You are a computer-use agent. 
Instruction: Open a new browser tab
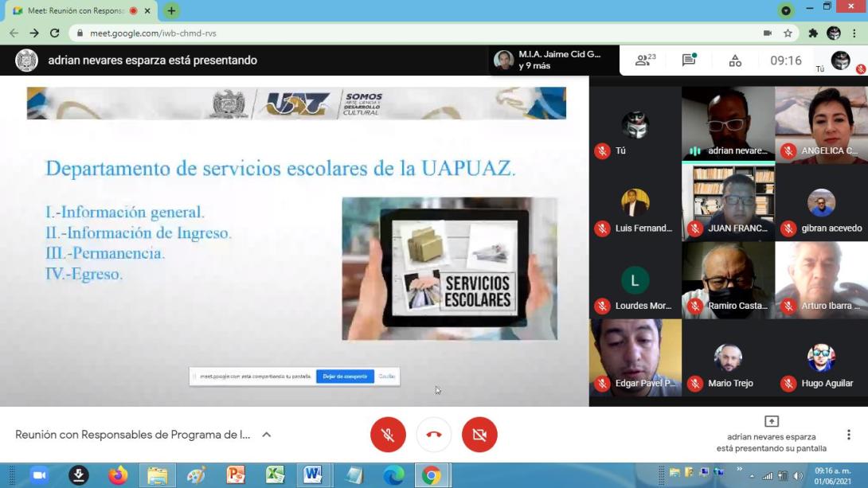click(x=171, y=11)
